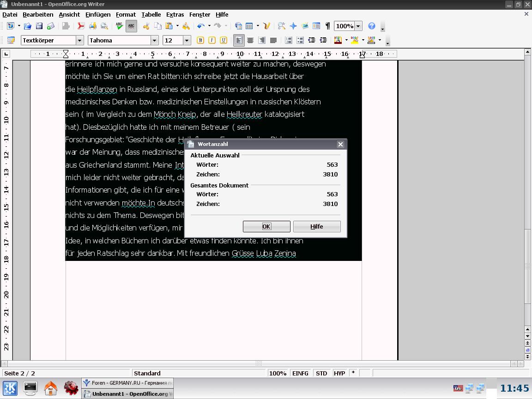
Task: Toggle AutoSpellcheck ABC button
Action: [x=131, y=26]
